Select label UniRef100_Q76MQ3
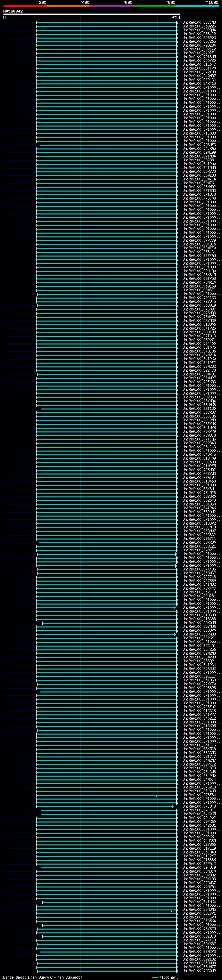 click(199, 313)
